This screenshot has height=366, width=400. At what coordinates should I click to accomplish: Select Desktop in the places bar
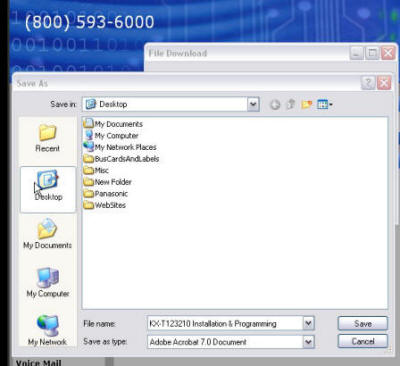48,189
